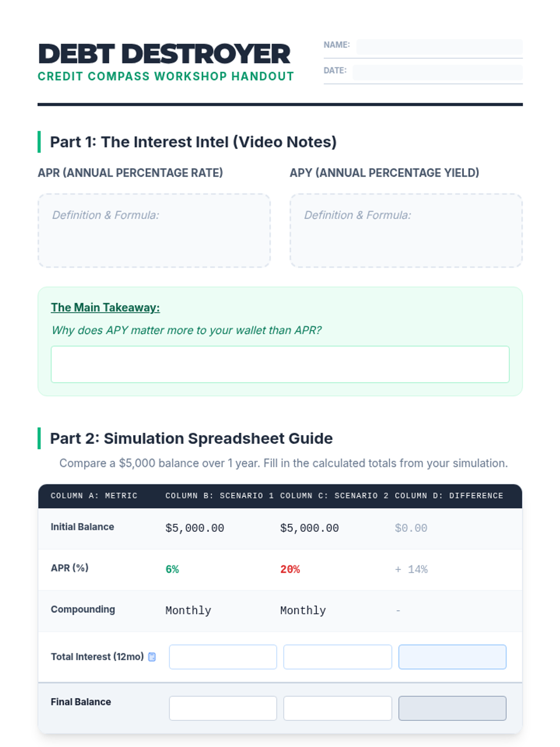Click the NAME input field
The width and height of the screenshot is (560, 747).
pyautogui.click(x=439, y=47)
